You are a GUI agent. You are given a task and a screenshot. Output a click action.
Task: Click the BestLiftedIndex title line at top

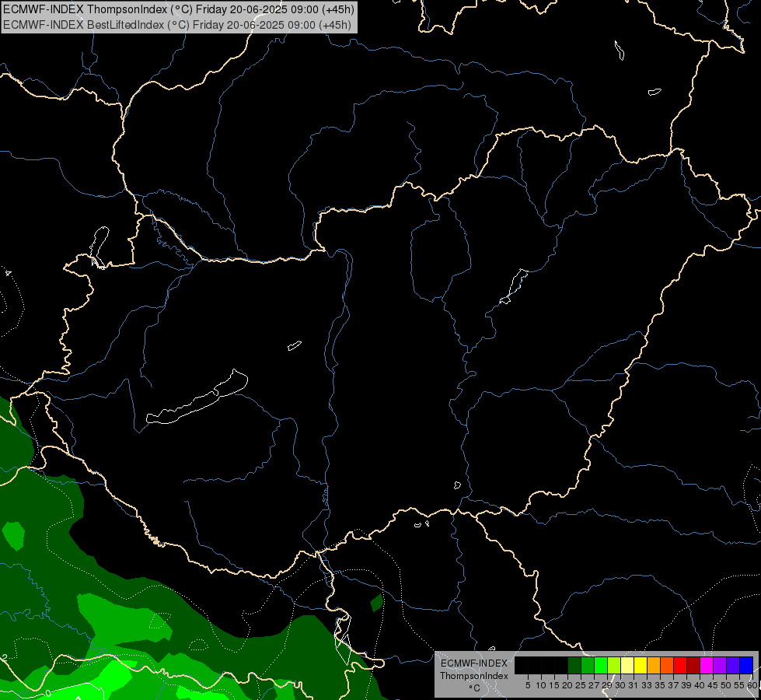click(176, 24)
